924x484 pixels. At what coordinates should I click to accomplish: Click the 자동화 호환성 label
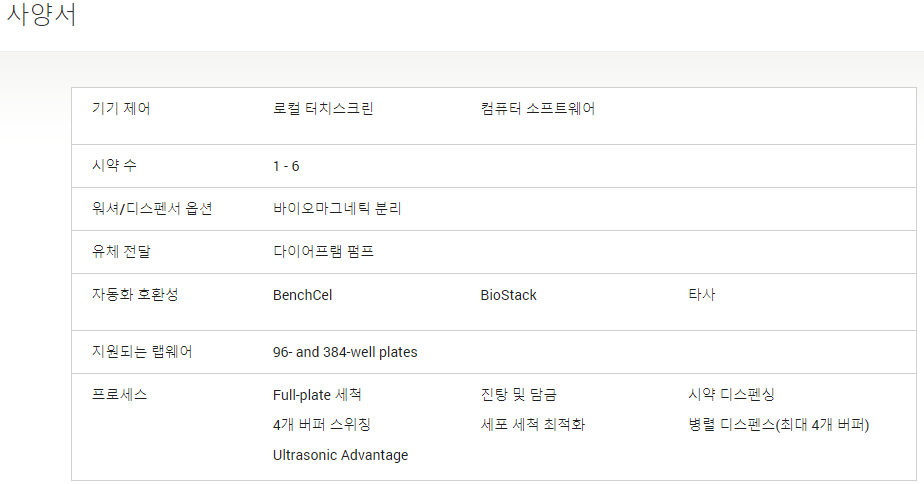click(134, 294)
